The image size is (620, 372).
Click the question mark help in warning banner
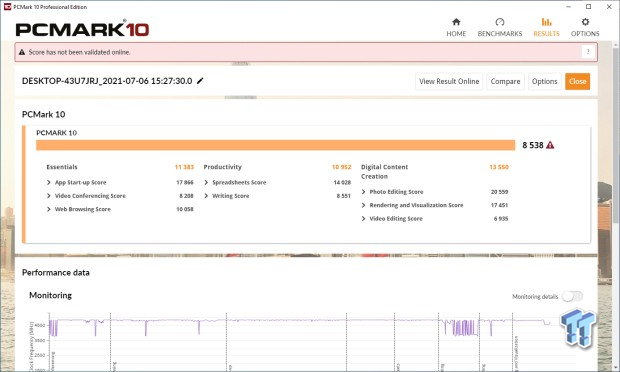click(x=588, y=52)
